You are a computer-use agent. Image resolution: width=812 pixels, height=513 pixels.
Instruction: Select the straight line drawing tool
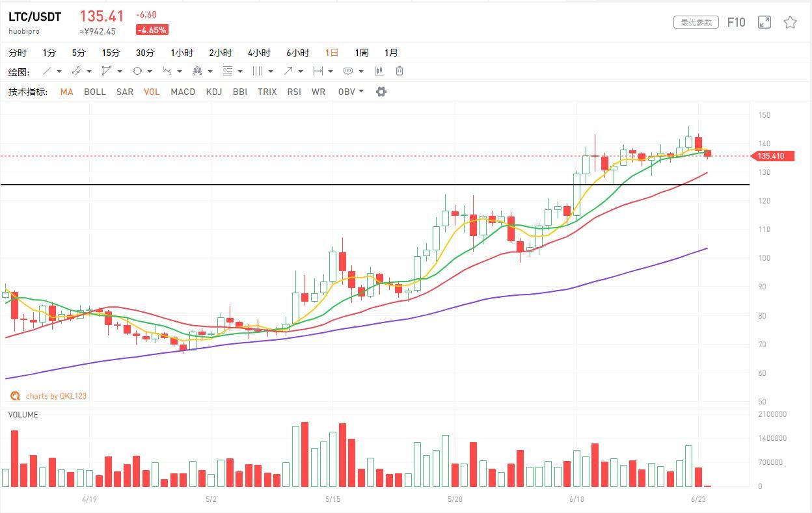tap(47, 71)
